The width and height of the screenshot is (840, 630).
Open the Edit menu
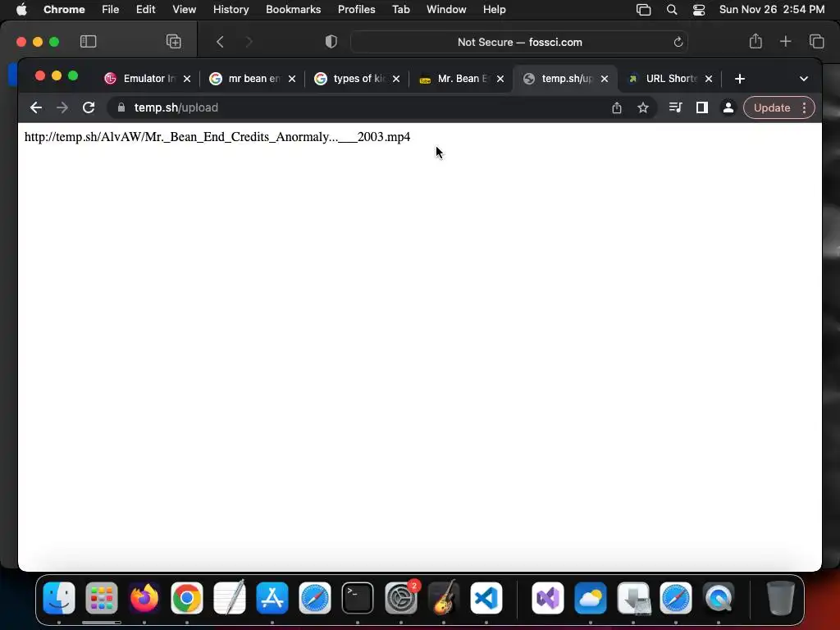(x=145, y=10)
